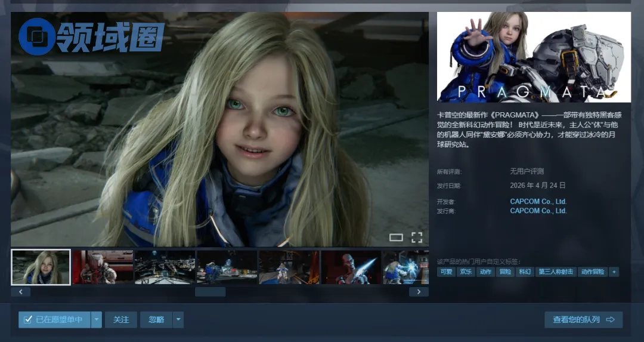Select the 可爱 tag
The width and height of the screenshot is (644, 342).
pos(445,272)
